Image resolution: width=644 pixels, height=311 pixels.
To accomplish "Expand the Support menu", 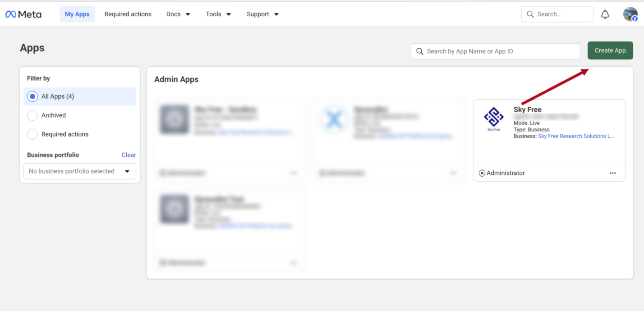I will 262,14.
